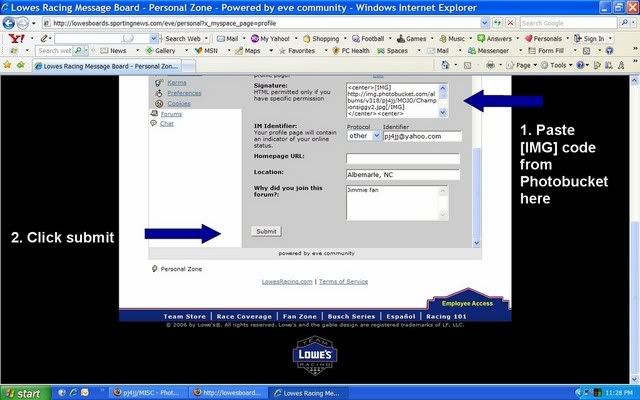
Task: Open Yahoo Mail from the toolbar
Action: click(x=228, y=39)
